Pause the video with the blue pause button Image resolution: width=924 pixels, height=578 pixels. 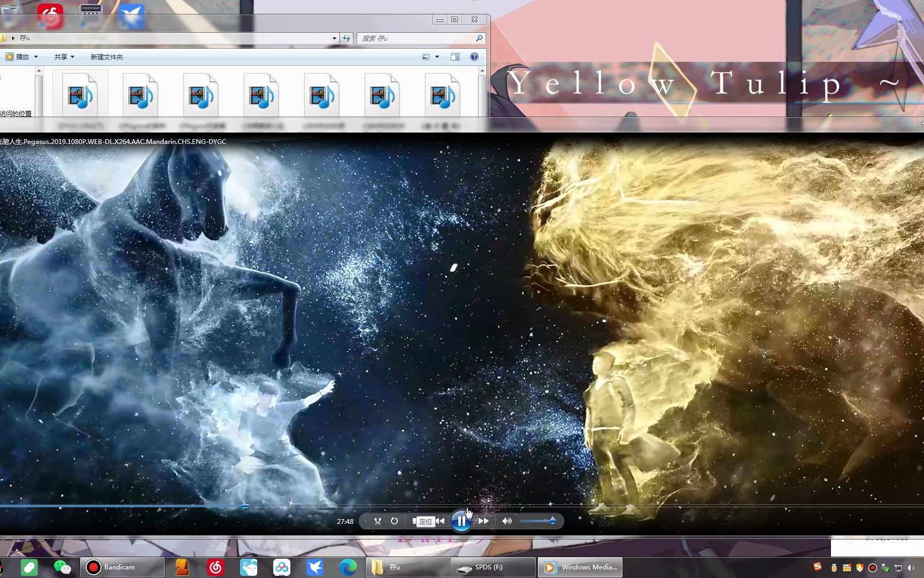(x=461, y=521)
